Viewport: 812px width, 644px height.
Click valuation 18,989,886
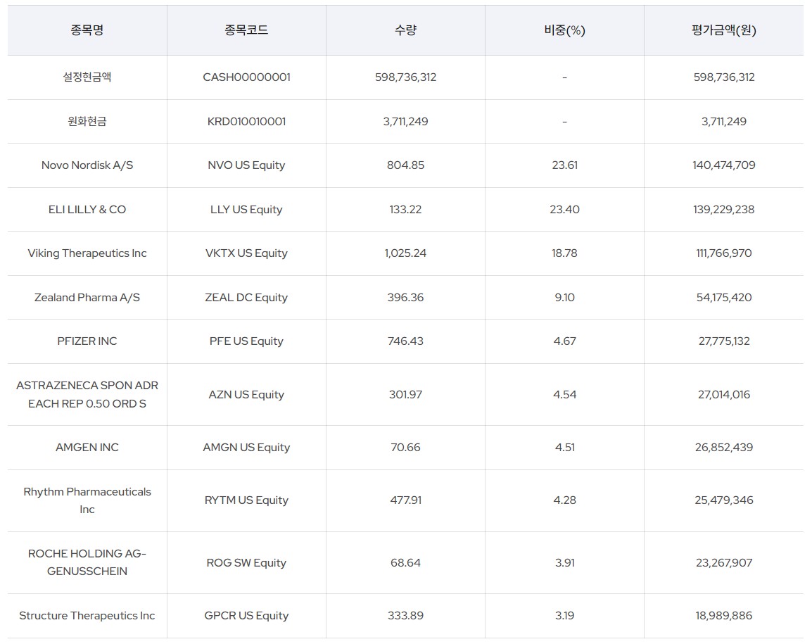(x=724, y=616)
